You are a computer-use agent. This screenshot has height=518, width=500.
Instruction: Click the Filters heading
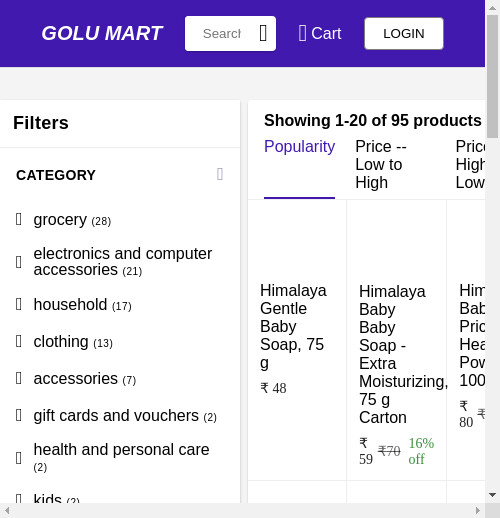[41, 123]
